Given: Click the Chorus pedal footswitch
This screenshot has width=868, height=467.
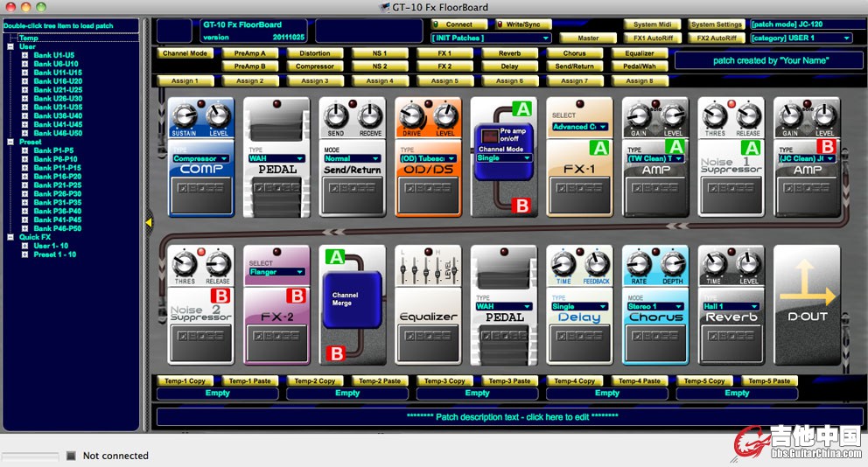Looking at the screenshot, I should pyautogui.click(x=654, y=343).
